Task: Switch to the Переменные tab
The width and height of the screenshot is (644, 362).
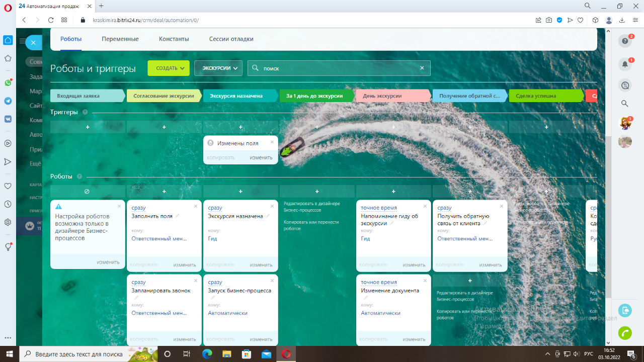Action: [x=120, y=39]
